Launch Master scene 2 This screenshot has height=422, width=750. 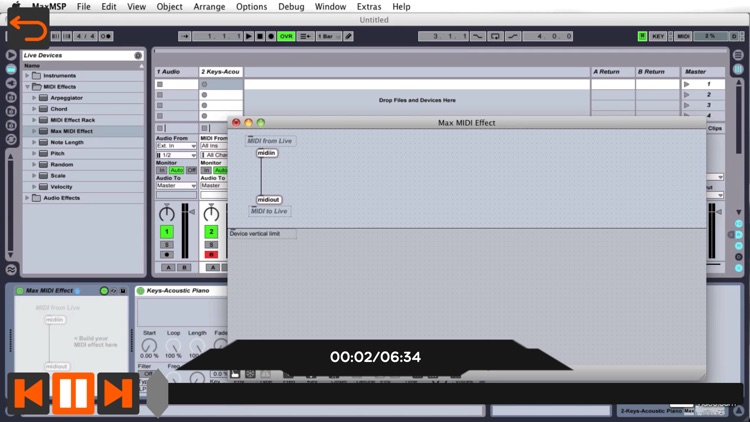point(687,95)
